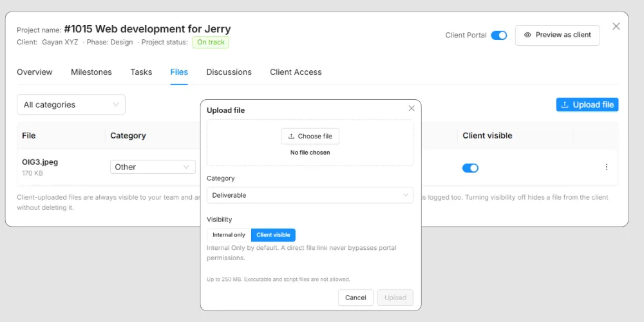Open the Other category dropdown for OIG3.jpeg
The image size is (644, 322).
coord(153,167)
